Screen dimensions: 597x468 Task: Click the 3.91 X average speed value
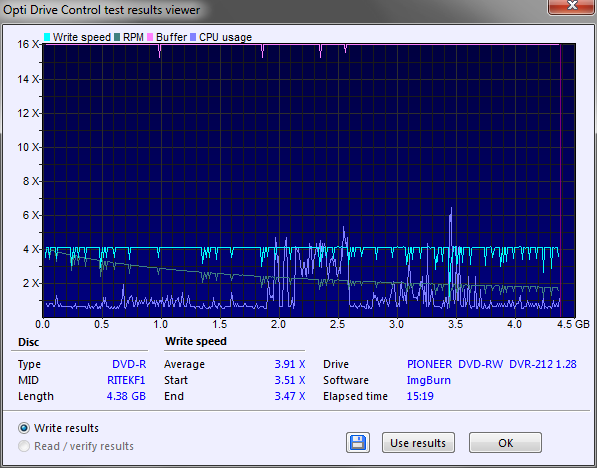pos(290,364)
